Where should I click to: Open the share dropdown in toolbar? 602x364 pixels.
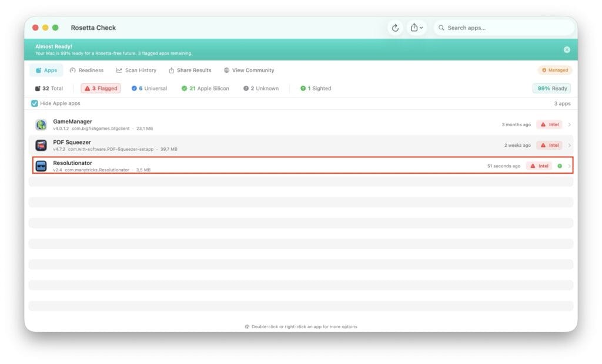[x=417, y=28]
